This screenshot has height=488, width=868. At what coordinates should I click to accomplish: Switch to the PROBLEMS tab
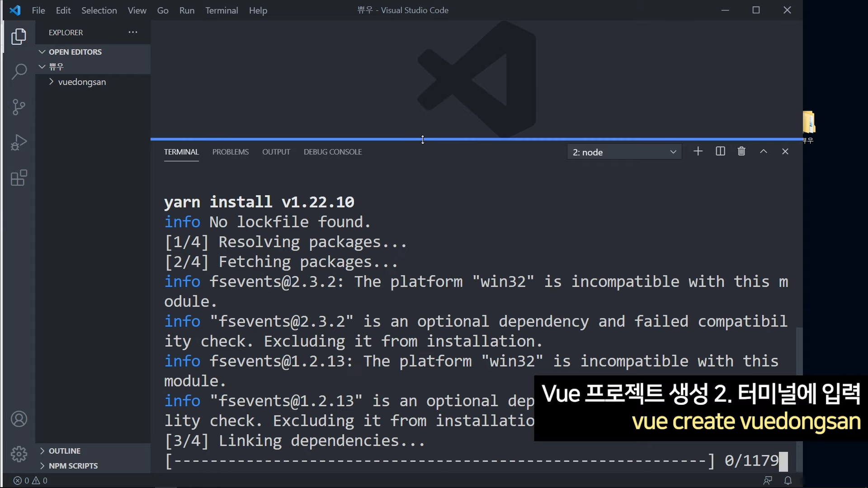pyautogui.click(x=231, y=152)
